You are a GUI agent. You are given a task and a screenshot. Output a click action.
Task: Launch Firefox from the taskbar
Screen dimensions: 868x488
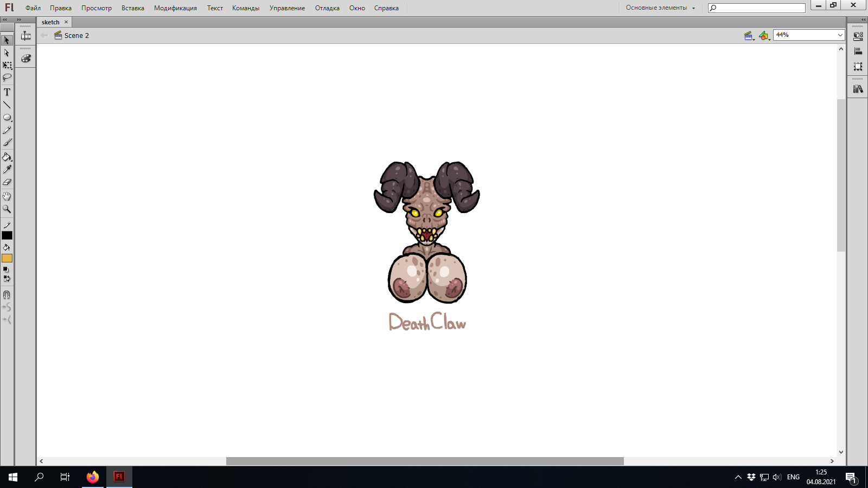(93, 477)
